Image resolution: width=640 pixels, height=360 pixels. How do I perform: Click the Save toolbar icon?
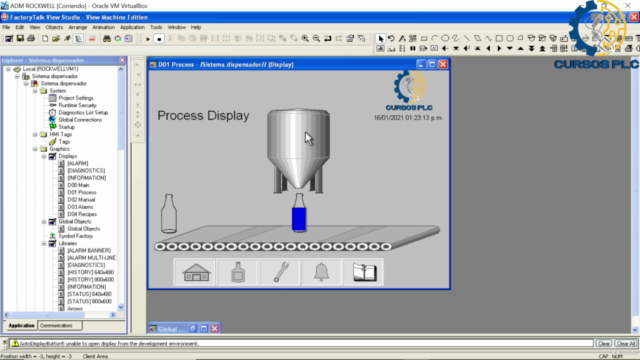click(x=20, y=38)
